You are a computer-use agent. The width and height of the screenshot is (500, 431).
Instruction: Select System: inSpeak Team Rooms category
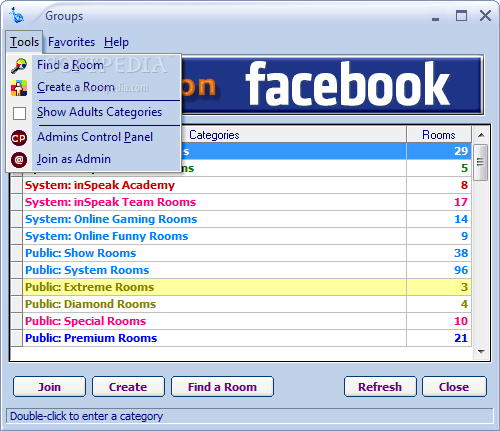[x=215, y=202]
